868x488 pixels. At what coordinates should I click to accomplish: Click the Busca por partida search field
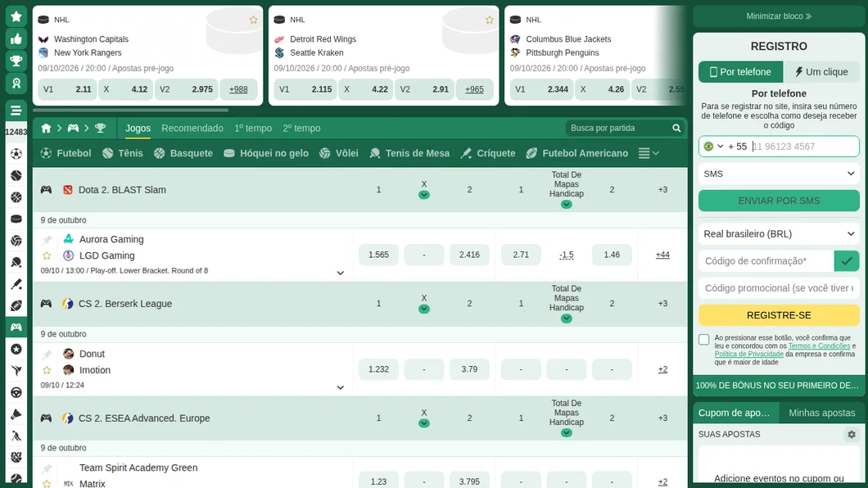(x=618, y=129)
